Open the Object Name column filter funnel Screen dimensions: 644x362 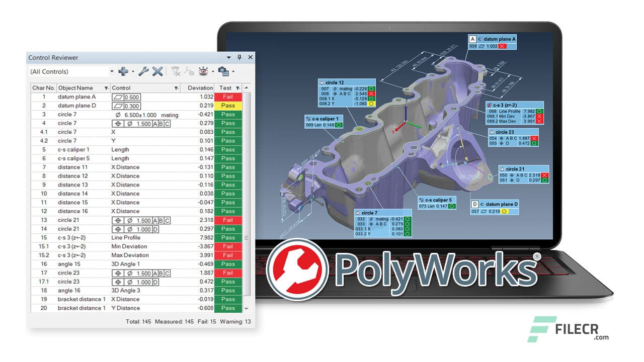tap(106, 87)
